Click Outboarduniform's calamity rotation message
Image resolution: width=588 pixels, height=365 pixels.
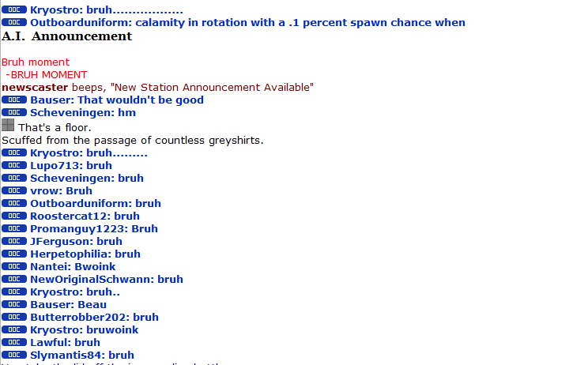247,23
